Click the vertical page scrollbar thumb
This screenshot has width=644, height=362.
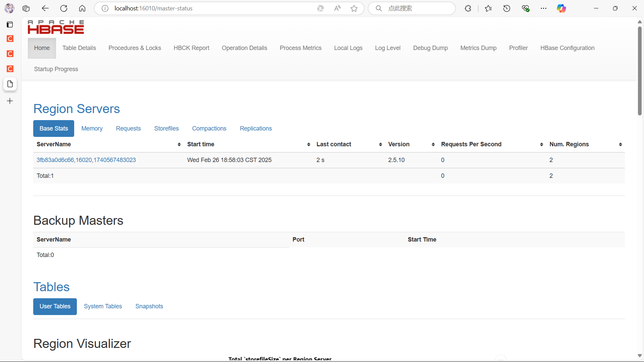[640, 70]
